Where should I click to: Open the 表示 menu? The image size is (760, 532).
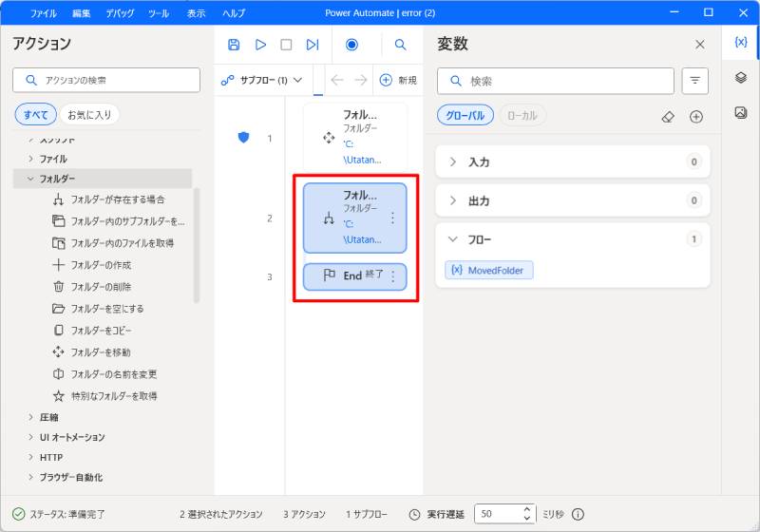197,13
